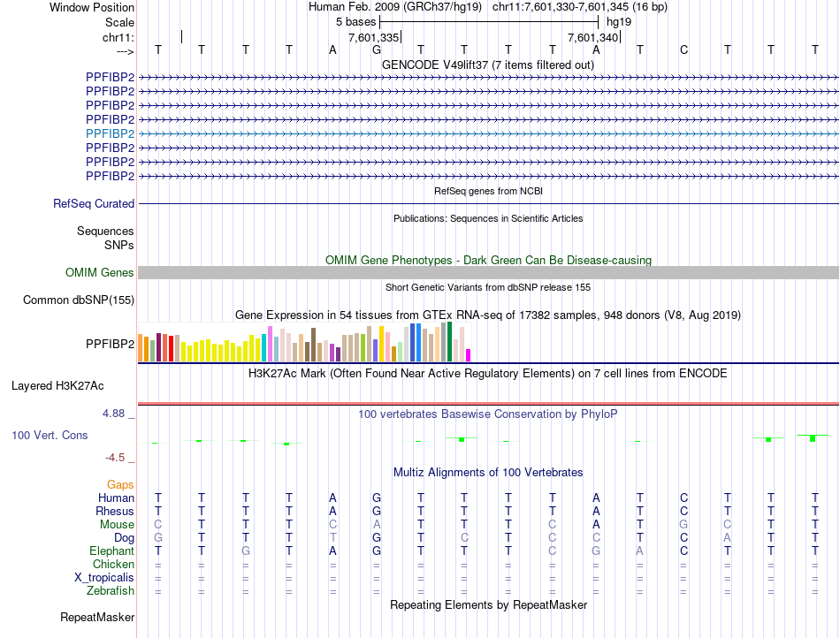Click the Sequences subtrack label
840x638 pixels.
pos(105,232)
